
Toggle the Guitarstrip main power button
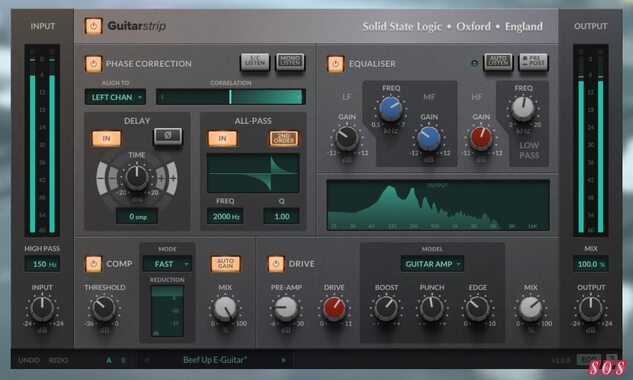(93, 26)
